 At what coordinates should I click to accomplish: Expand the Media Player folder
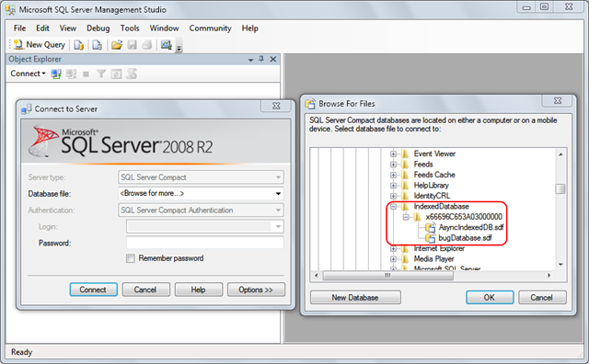pos(393,259)
